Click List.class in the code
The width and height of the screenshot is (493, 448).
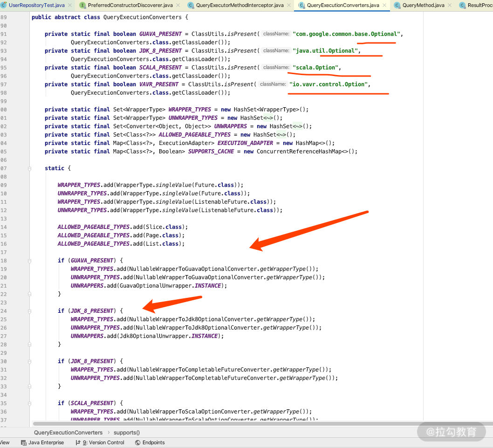pyautogui.click(x=162, y=244)
